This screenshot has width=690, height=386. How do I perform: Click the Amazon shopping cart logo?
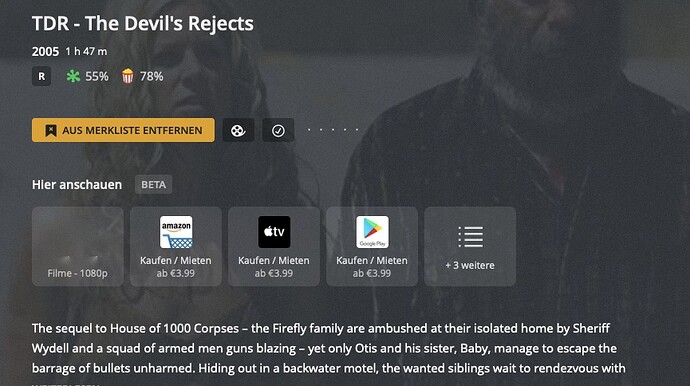coord(176,232)
